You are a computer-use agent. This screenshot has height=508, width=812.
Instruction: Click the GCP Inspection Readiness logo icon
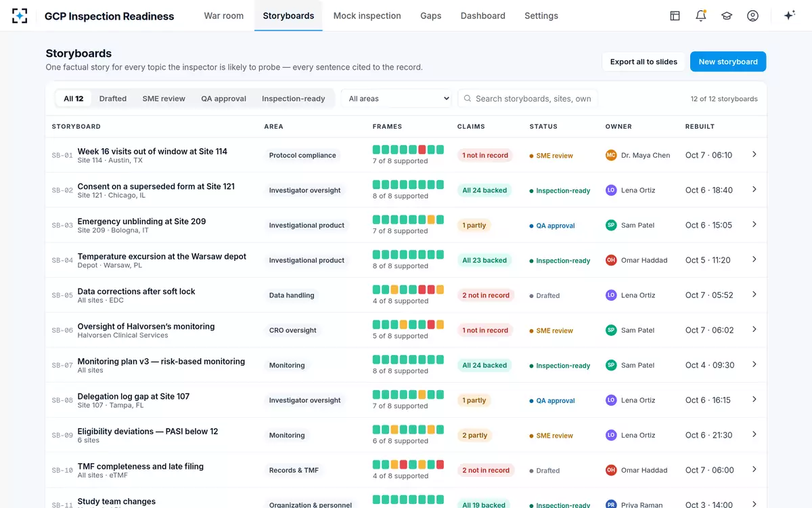20,16
